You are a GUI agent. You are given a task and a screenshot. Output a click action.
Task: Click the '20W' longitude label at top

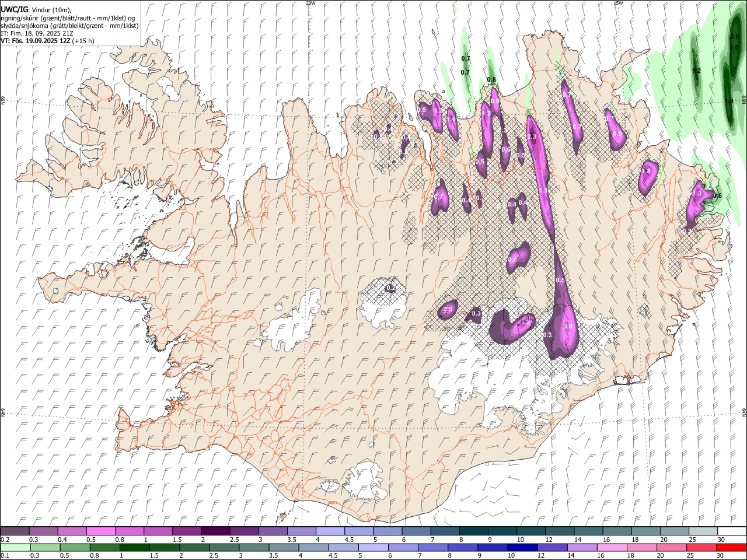pos(310,3)
